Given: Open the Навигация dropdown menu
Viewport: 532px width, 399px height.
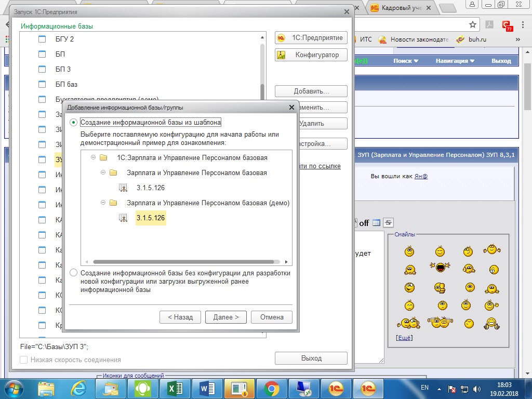Looking at the screenshot, I should pyautogui.click(x=455, y=61).
